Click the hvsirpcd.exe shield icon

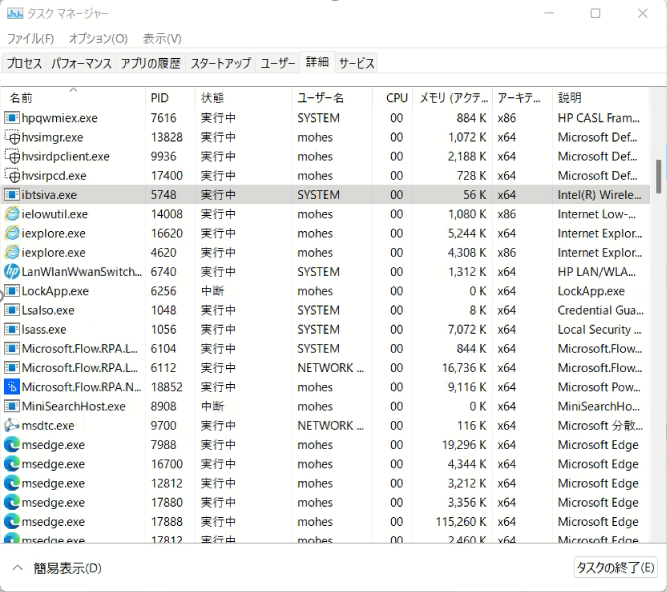12,175
